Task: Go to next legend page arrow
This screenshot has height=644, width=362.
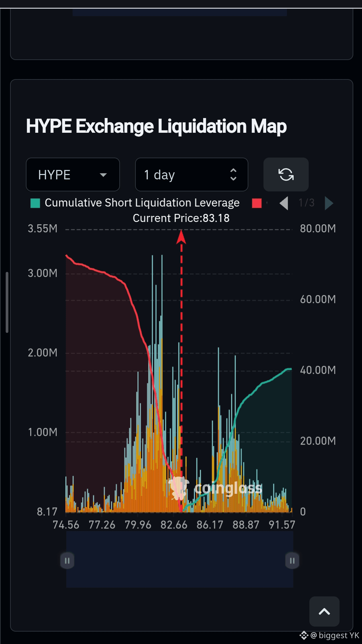Action: tap(329, 203)
